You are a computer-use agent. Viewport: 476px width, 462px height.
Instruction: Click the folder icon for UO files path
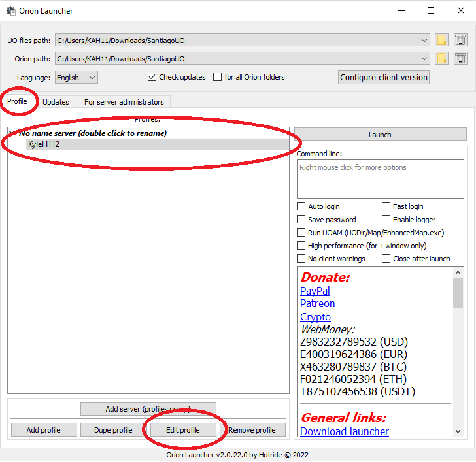pyautogui.click(x=441, y=41)
